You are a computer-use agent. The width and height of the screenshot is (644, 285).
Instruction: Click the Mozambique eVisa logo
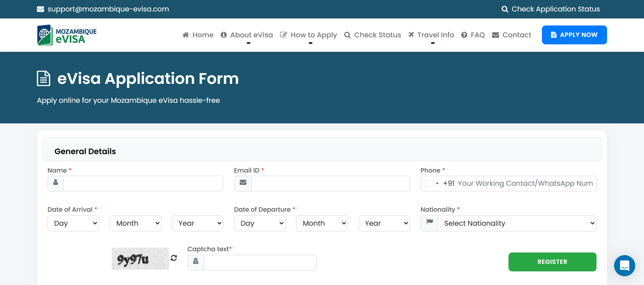67,35
